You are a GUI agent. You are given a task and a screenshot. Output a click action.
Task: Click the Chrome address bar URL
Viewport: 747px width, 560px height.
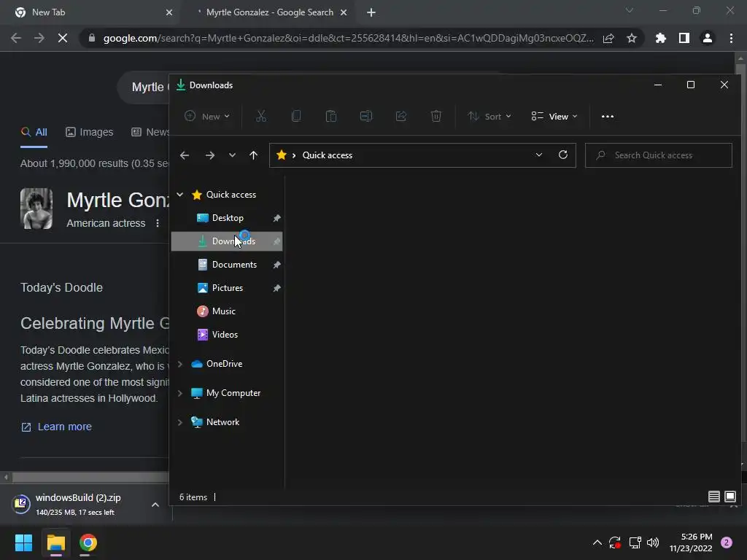click(x=348, y=38)
